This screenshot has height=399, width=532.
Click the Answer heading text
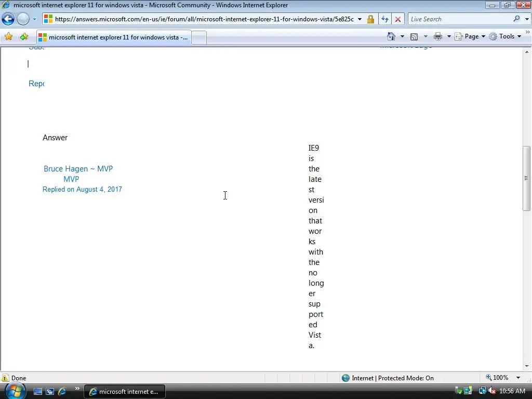point(55,138)
